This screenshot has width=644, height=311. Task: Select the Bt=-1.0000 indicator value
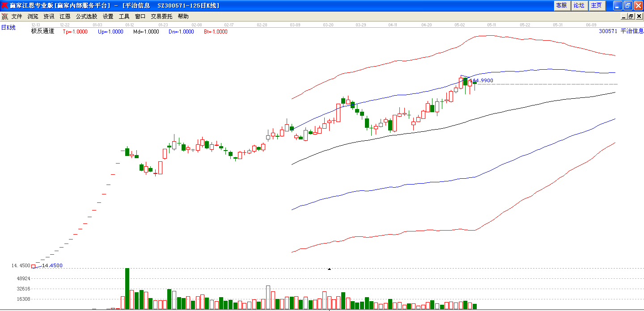pos(216,32)
